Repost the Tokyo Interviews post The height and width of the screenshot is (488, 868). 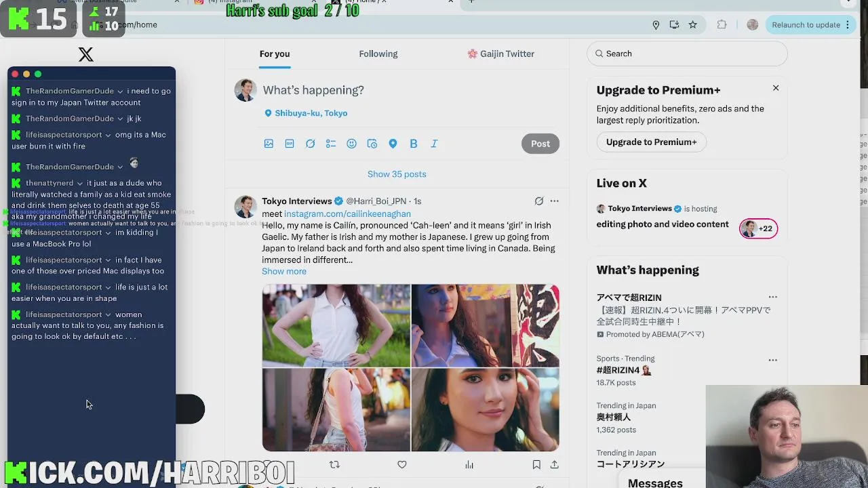334,465
